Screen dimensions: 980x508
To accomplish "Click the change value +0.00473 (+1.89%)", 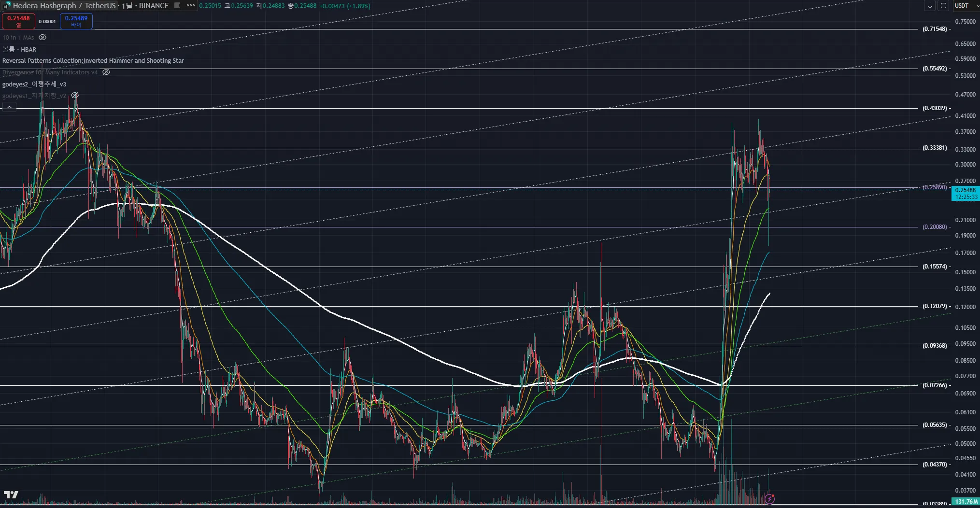I will [345, 6].
